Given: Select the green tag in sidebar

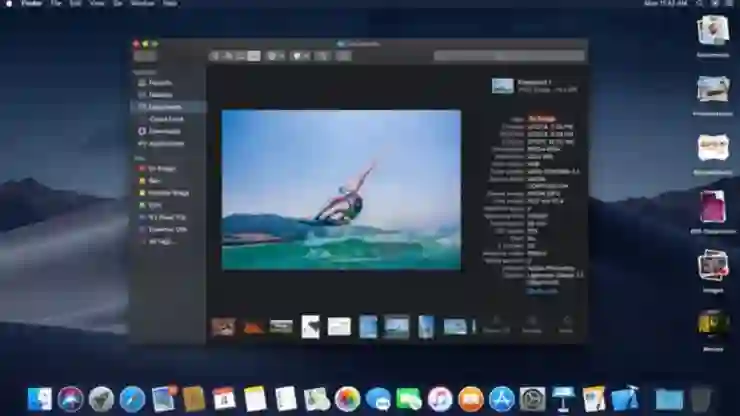Looking at the screenshot, I should 168,205.
